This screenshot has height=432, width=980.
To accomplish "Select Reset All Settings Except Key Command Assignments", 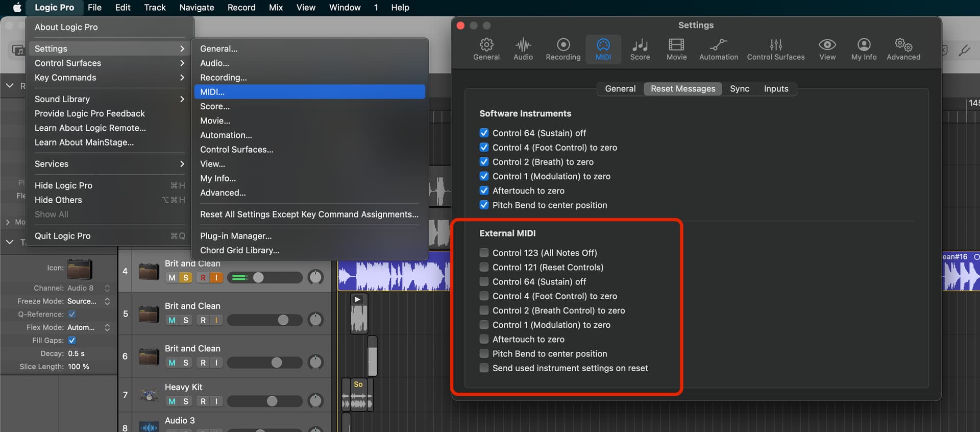I will click(309, 214).
